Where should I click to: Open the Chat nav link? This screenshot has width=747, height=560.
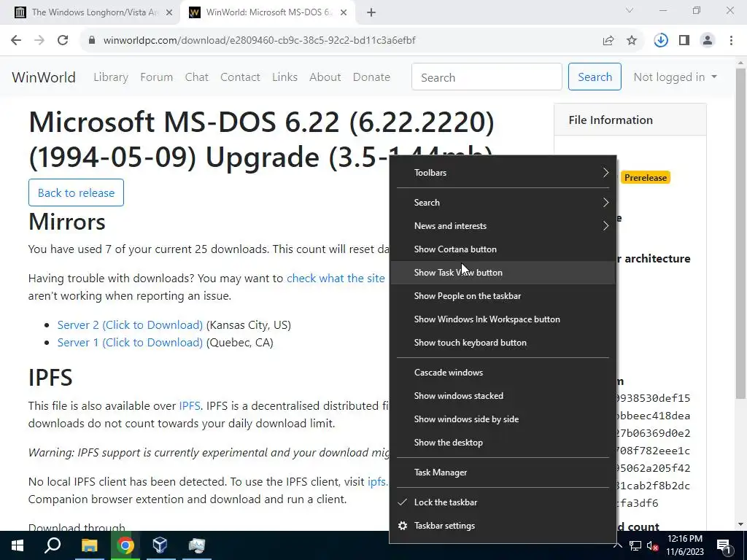point(197,77)
